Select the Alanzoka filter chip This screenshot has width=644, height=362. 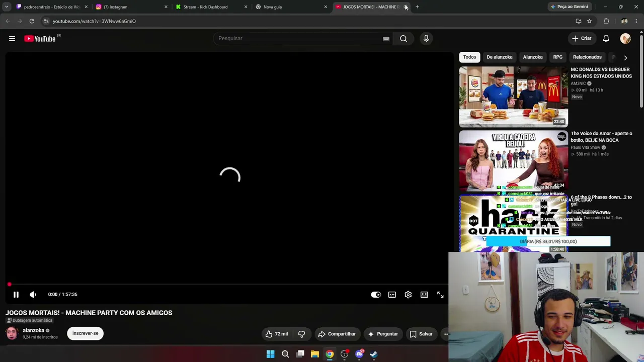click(533, 57)
